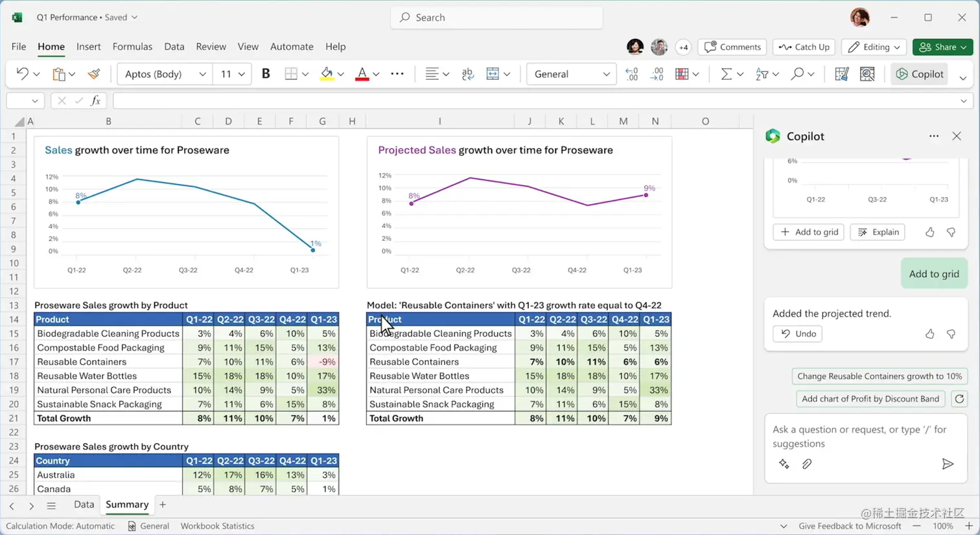
Task: Open Conditional Formatting icon
Action: (x=682, y=74)
